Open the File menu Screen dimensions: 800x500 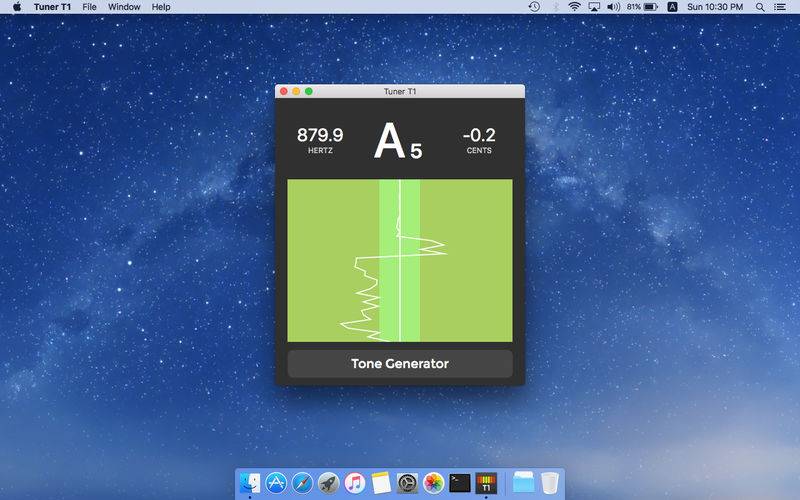(x=89, y=7)
